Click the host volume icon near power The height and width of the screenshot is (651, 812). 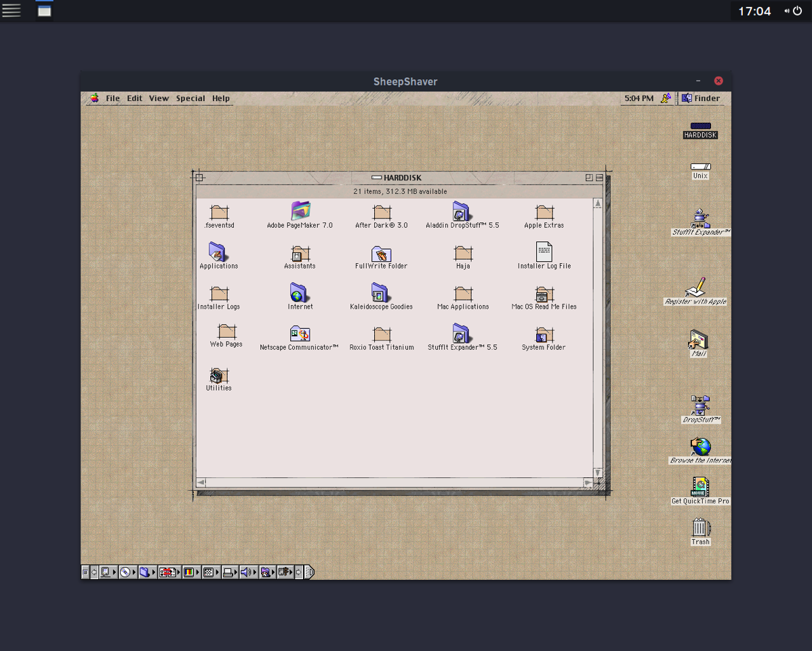(x=787, y=10)
